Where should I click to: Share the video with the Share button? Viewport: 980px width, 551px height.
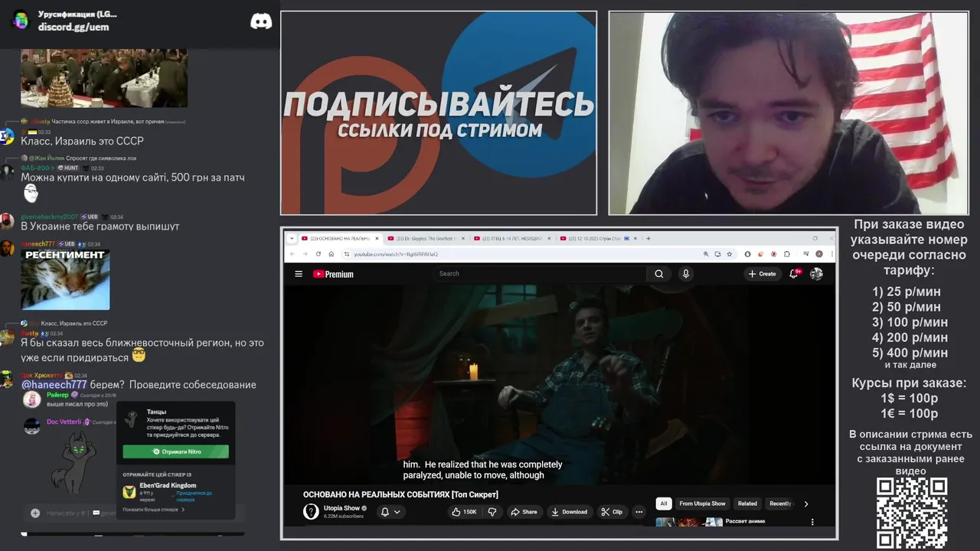(524, 512)
